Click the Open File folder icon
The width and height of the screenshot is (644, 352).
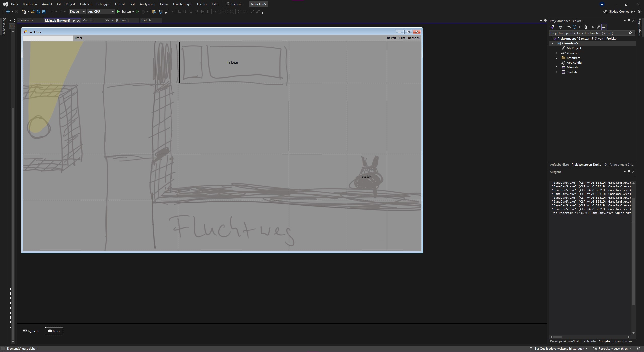(x=33, y=12)
